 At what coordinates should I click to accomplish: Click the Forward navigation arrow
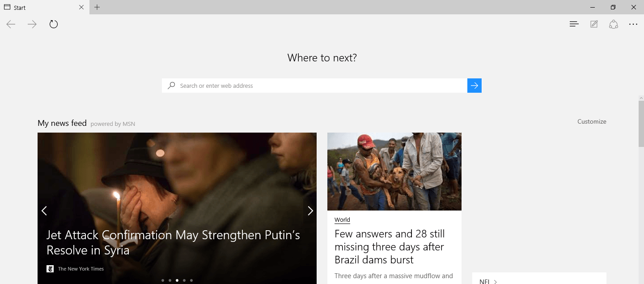[32, 24]
